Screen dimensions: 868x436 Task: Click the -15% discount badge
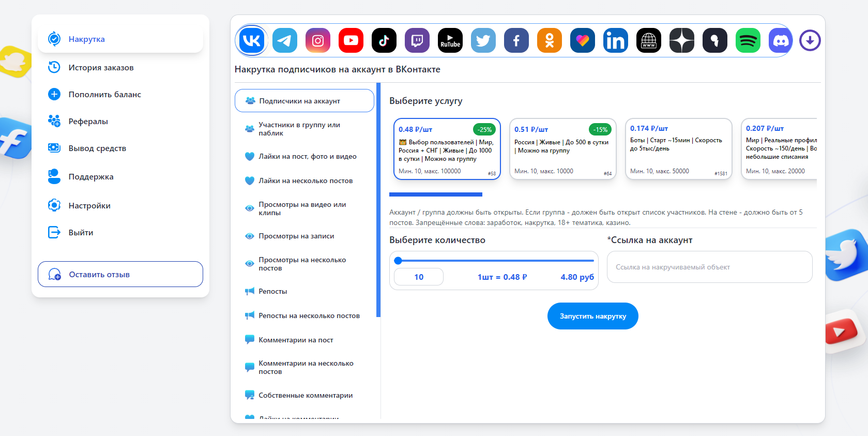[600, 129]
